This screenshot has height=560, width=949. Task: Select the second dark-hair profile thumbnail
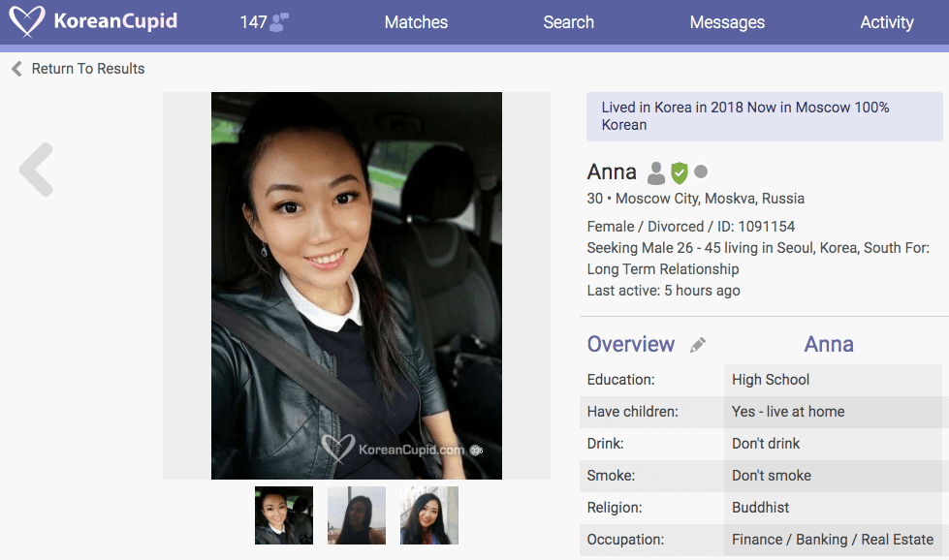coord(357,515)
